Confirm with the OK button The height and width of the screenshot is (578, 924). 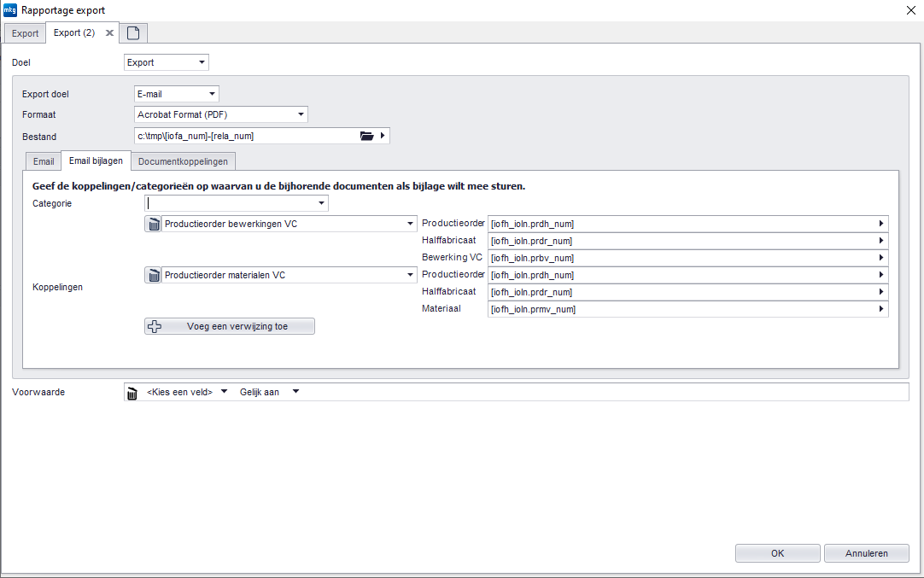click(778, 553)
